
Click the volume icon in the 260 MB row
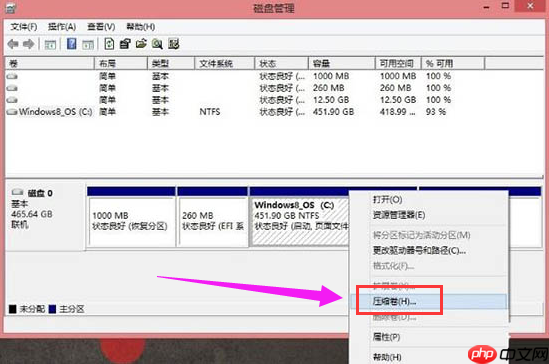pos(12,88)
